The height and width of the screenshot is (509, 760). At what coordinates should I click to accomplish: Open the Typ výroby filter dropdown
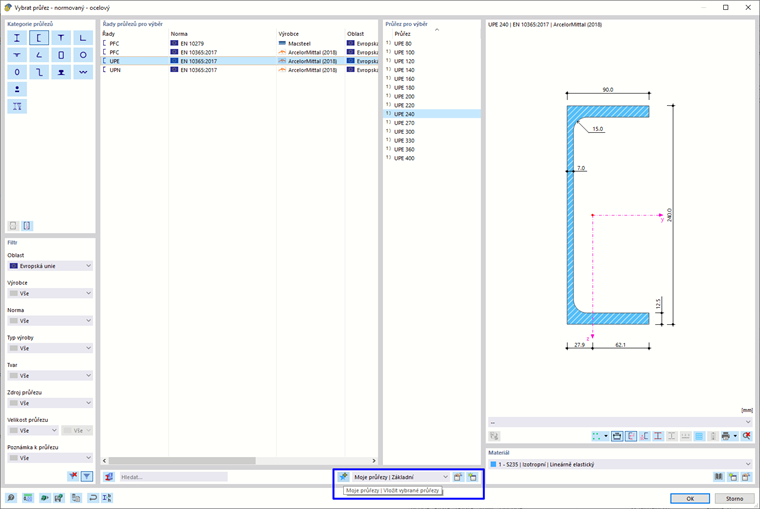(x=50, y=348)
